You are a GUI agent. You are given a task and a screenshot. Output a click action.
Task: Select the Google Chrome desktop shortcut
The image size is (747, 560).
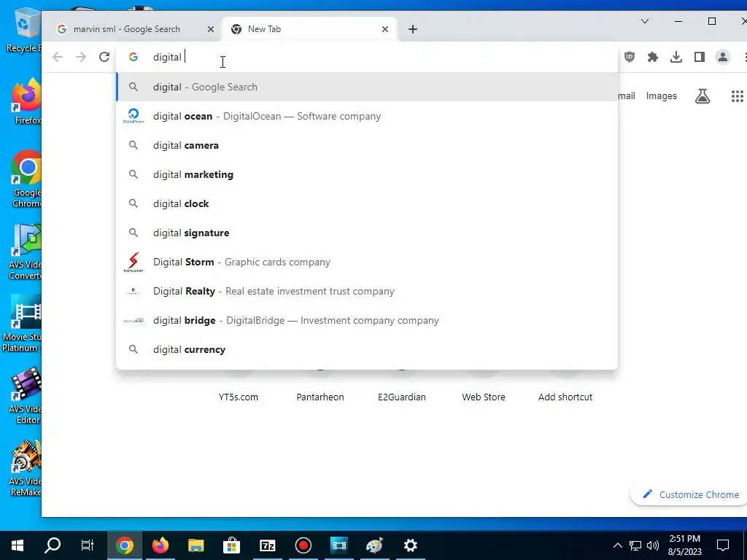point(27,179)
